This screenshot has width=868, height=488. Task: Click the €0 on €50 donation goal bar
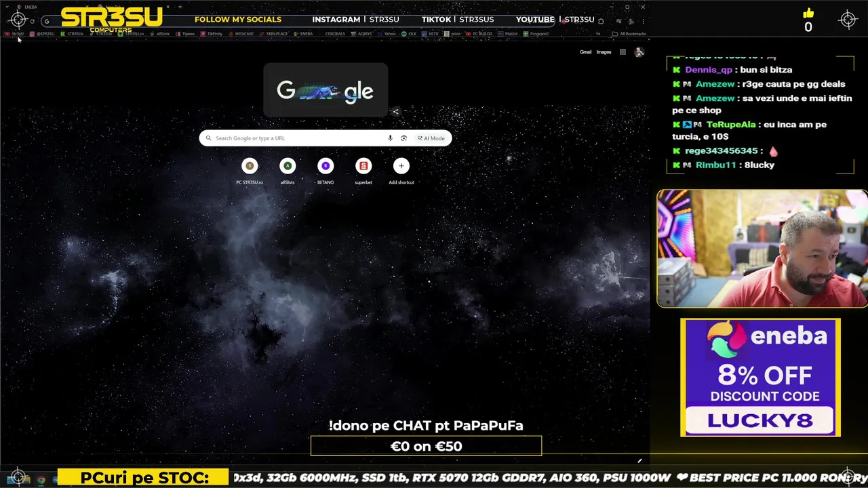click(x=426, y=446)
